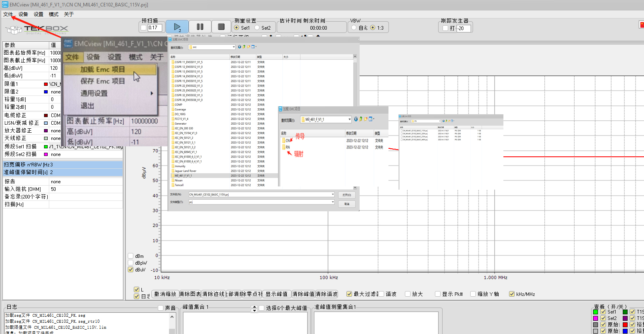Screen dimensions: 644x334
Task: Enable the 显示 Pk# checkbox
Action: [x=438, y=294]
